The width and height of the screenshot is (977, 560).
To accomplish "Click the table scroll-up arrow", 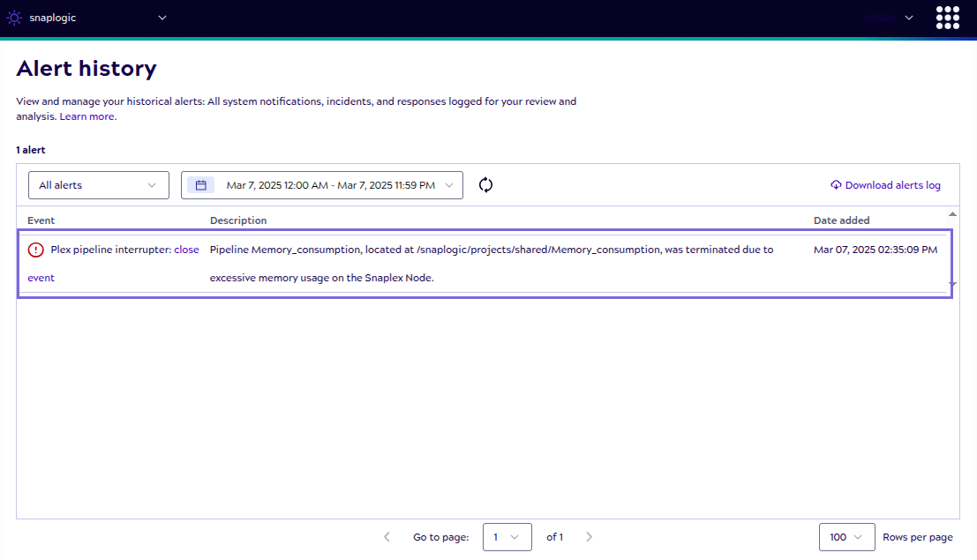I will (x=952, y=214).
